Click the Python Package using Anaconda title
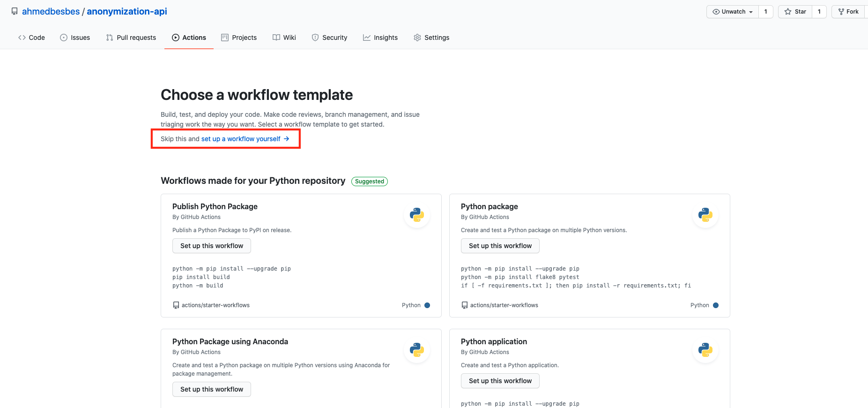 pos(230,341)
